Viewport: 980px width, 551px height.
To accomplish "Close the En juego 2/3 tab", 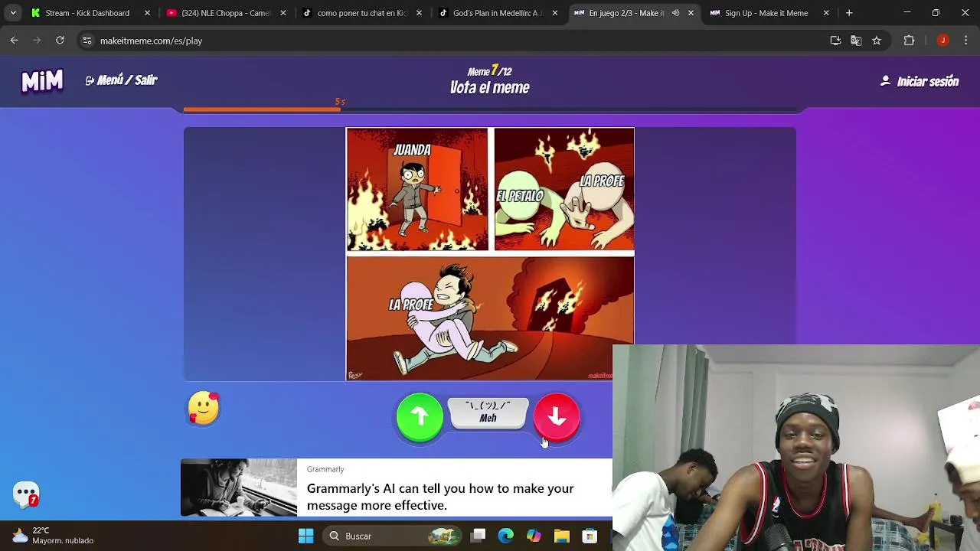I will pyautogui.click(x=691, y=13).
